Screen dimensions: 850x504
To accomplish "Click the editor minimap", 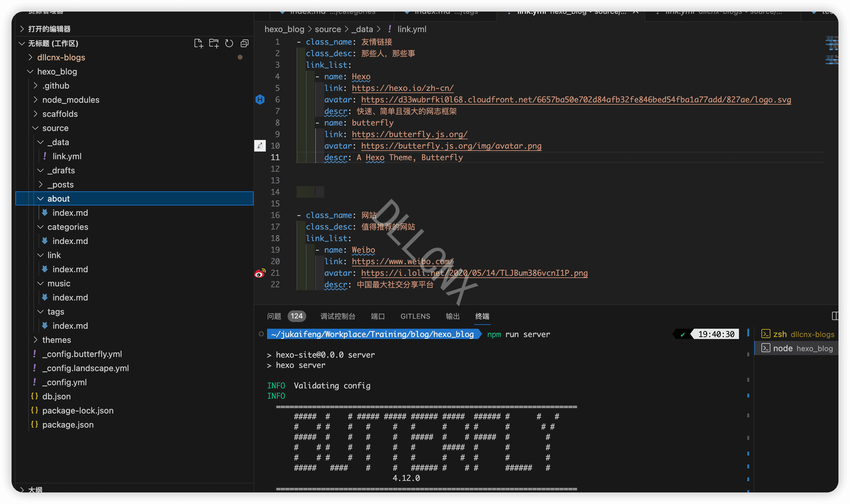I will 831,50.
